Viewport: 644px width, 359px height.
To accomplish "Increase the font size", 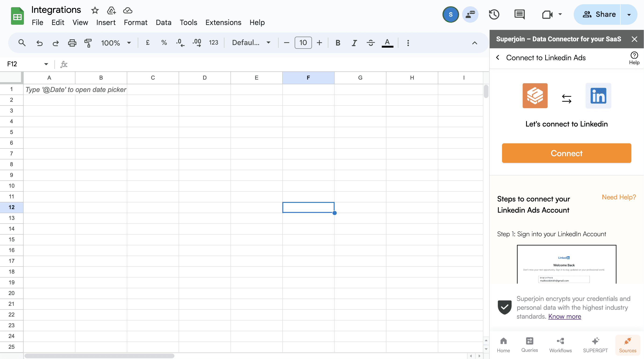I will [319, 43].
